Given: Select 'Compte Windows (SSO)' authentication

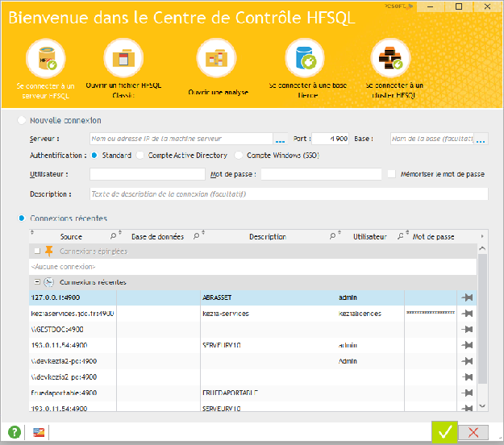Looking at the screenshot, I should 239,155.
